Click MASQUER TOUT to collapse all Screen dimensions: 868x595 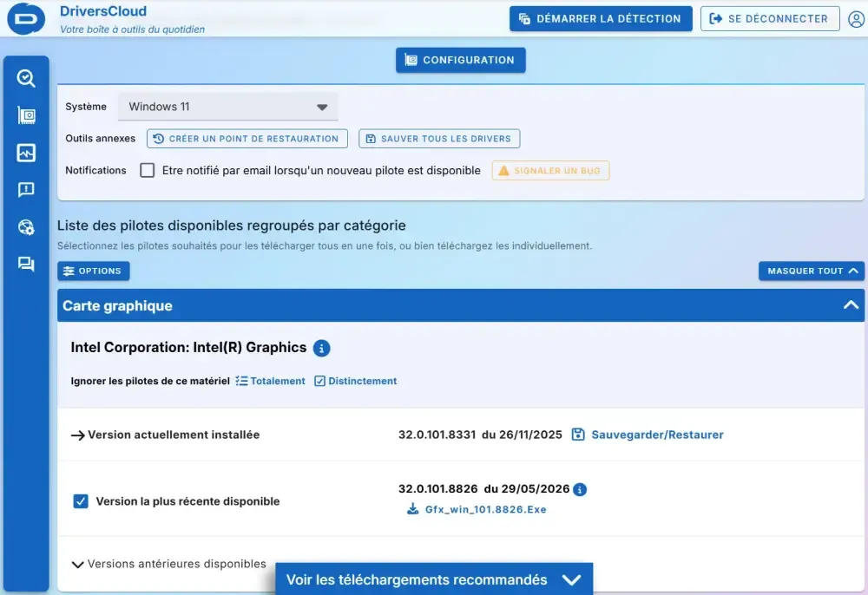811,271
